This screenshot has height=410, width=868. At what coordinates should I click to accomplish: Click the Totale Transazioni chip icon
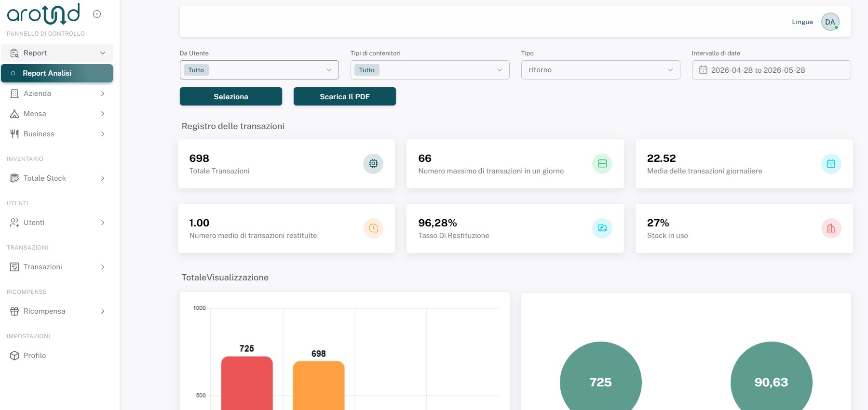pyautogui.click(x=373, y=164)
